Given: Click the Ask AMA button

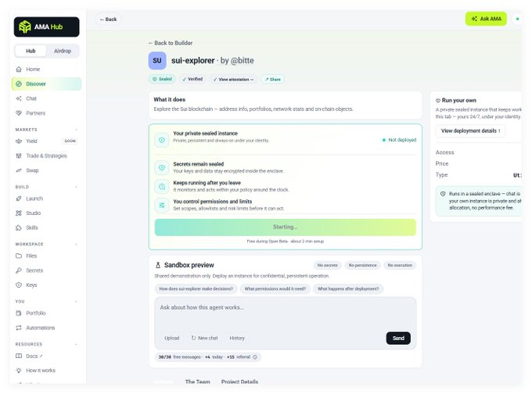Looking at the screenshot, I should click(x=486, y=19).
